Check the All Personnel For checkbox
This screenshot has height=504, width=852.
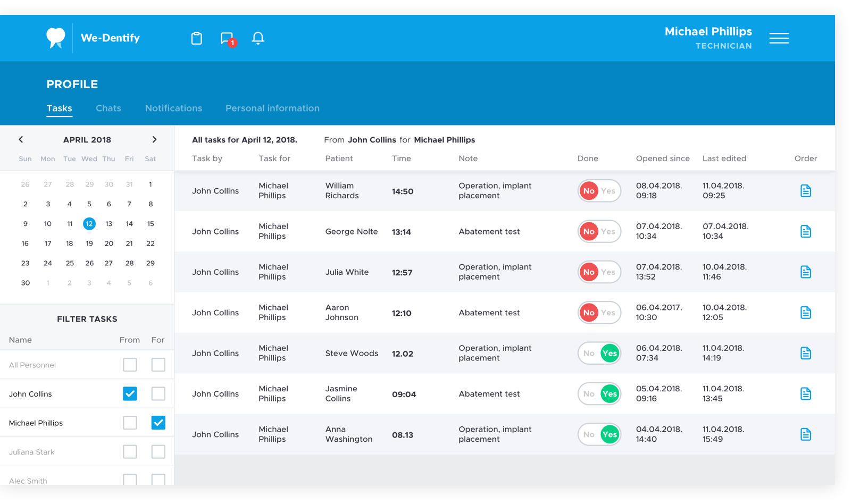coord(158,365)
